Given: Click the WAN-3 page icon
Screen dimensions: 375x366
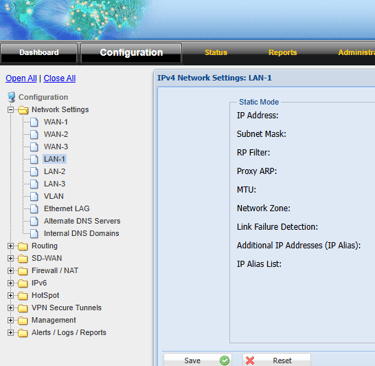Looking at the screenshot, I should [x=34, y=147].
